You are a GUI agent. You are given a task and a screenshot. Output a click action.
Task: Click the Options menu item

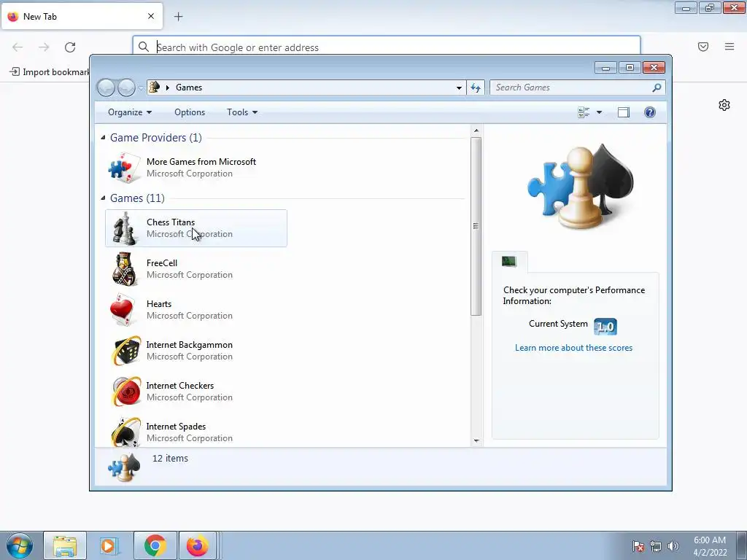(x=190, y=112)
